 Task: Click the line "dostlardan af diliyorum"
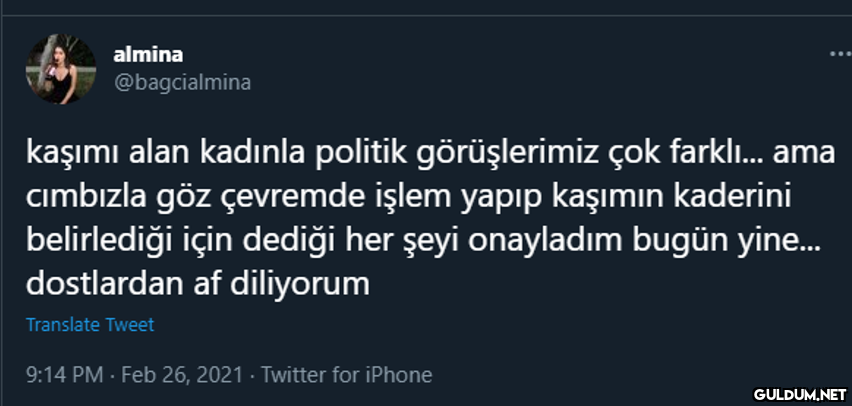pyautogui.click(x=198, y=284)
